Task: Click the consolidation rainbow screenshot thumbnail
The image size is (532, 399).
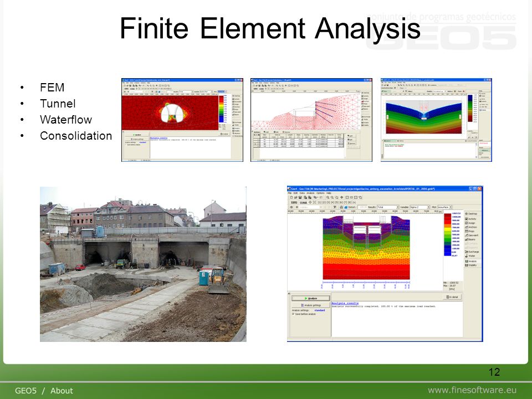Action: coord(436,120)
